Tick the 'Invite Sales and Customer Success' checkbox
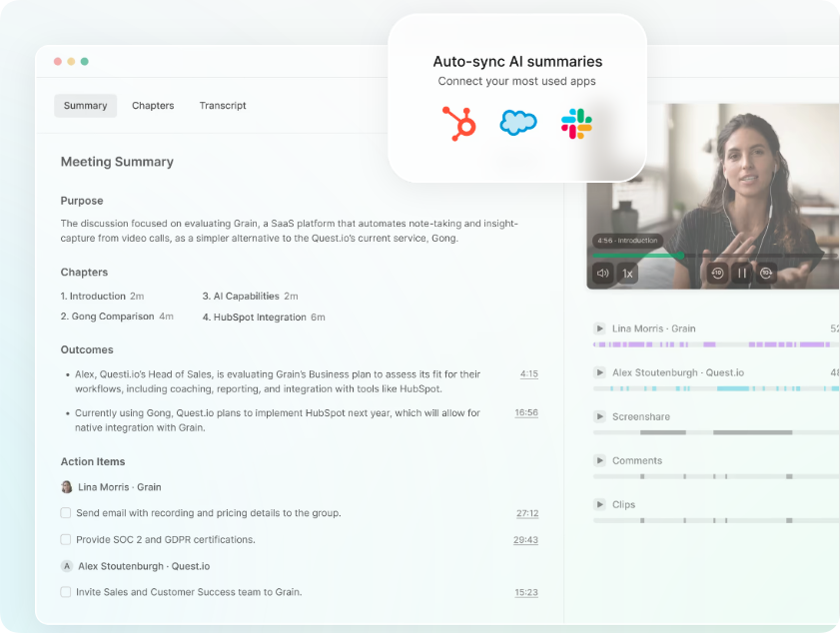This screenshot has height=633, width=840. (65, 592)
